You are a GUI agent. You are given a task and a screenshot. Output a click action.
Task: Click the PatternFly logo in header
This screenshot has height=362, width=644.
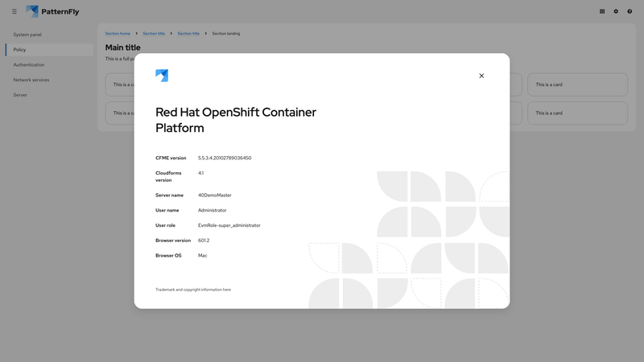coord(52,11)
